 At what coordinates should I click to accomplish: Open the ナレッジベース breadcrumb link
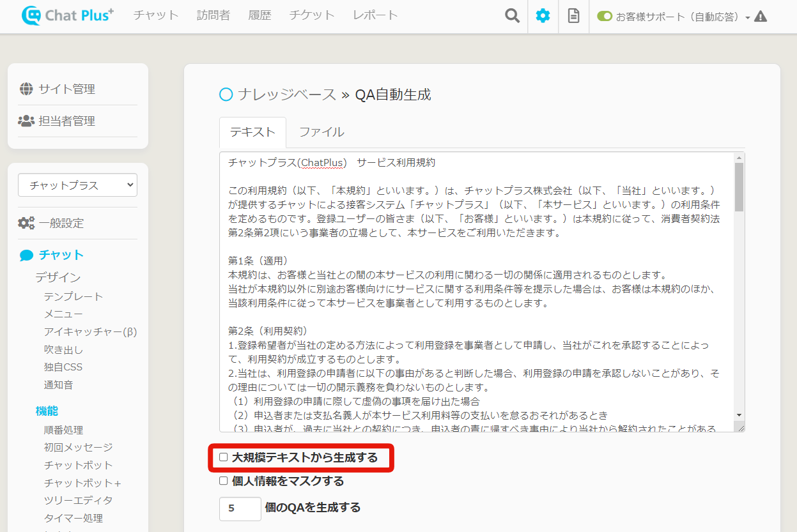click(x=286, y=95)
